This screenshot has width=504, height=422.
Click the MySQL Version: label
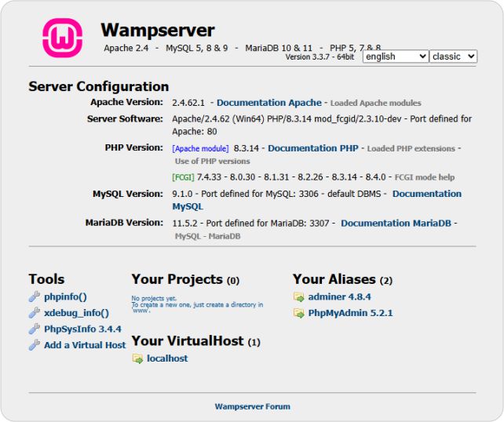click(x=128, y=194)
